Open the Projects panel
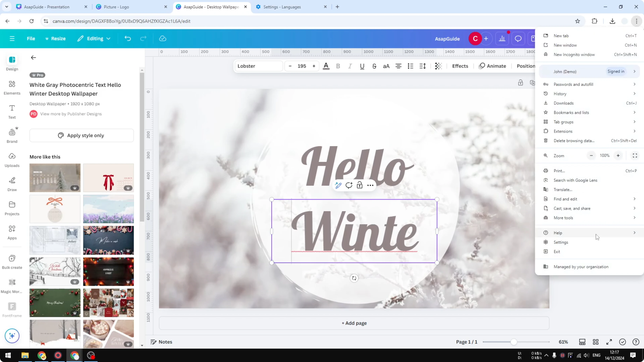Viewport: 644px width, 362px height. pos(12,208)
